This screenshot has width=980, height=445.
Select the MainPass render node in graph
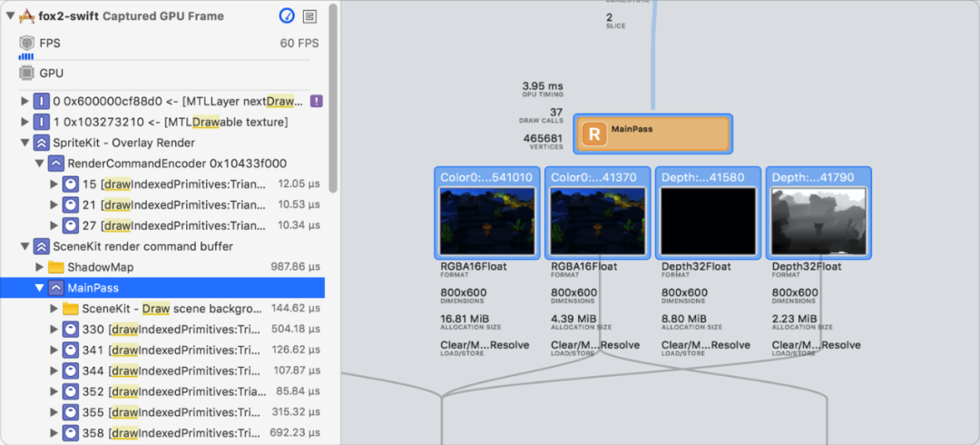652,133
